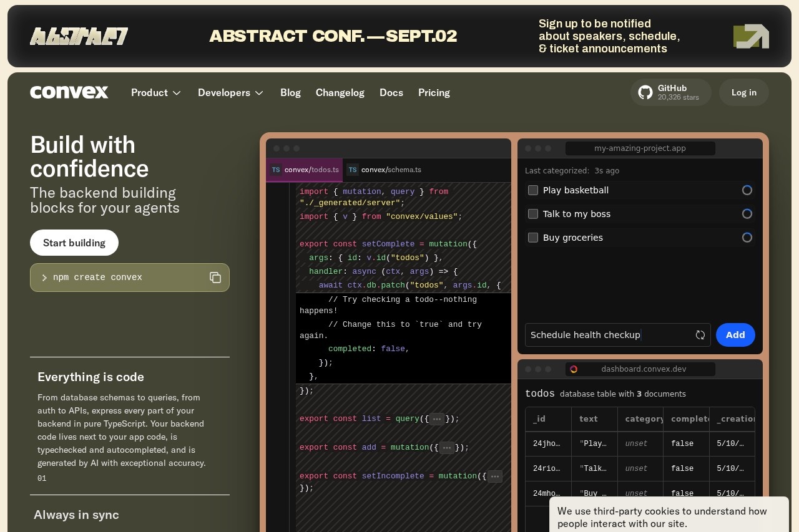The width and height of the screenshot is (799, 532).
Task: Click the unset category cell in 24jho… row
Action: pos(640,443)
